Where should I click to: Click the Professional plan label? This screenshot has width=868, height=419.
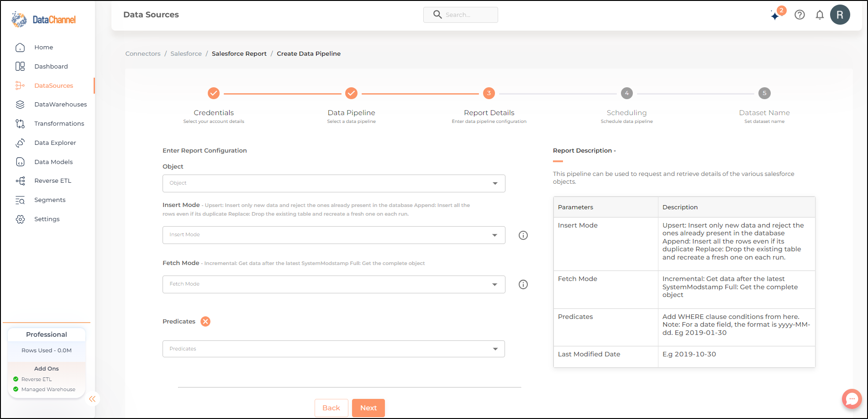pyautogui.click(x=47, y=334)
